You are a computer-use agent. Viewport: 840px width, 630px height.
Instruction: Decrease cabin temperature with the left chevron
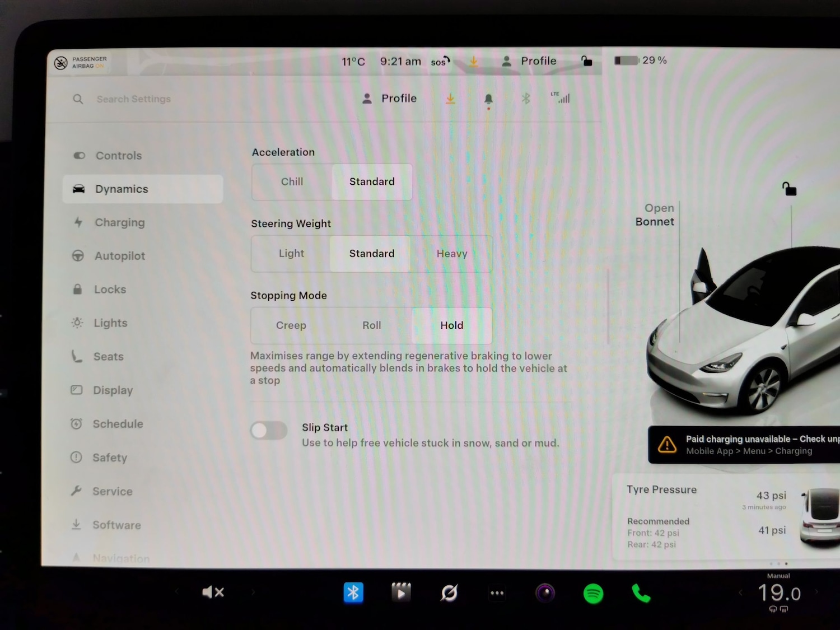pos(740,592)
